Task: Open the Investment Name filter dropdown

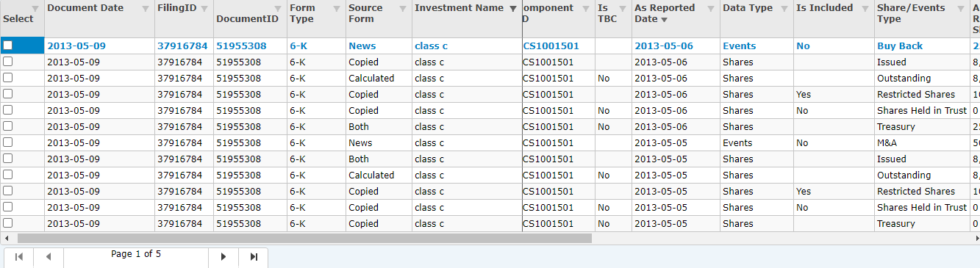Action: click(x=513, y=8)
